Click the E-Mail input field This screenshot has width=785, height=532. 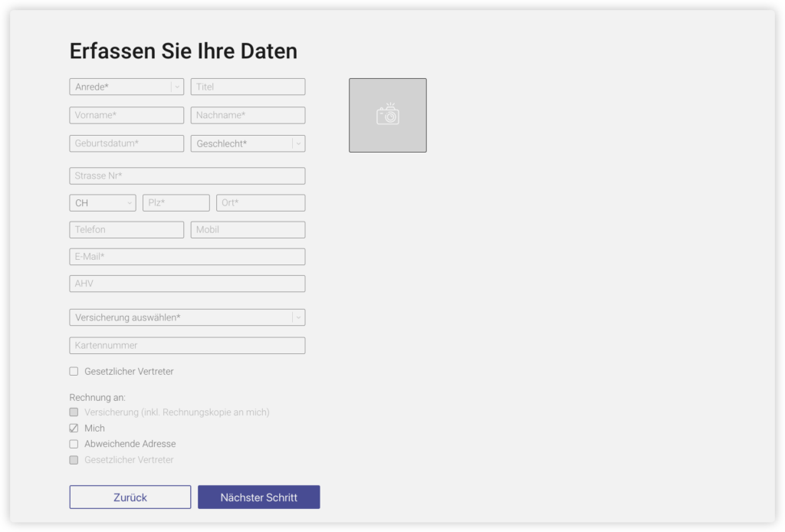187,257
